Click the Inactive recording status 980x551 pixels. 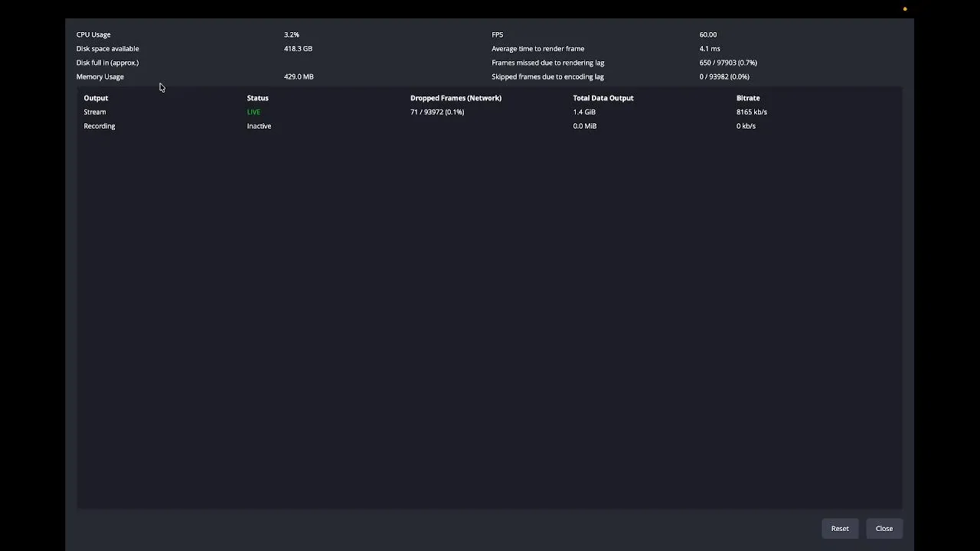tap(259, 126)
